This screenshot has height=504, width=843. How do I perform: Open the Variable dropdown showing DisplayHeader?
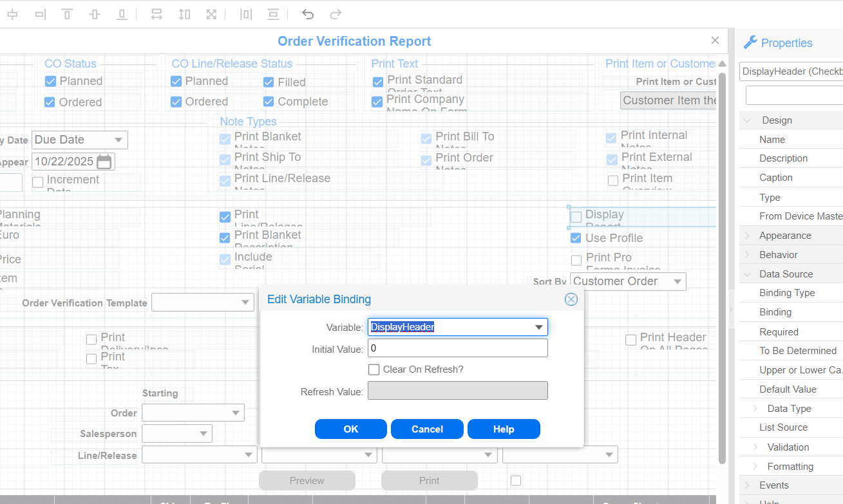pos(539,327)
